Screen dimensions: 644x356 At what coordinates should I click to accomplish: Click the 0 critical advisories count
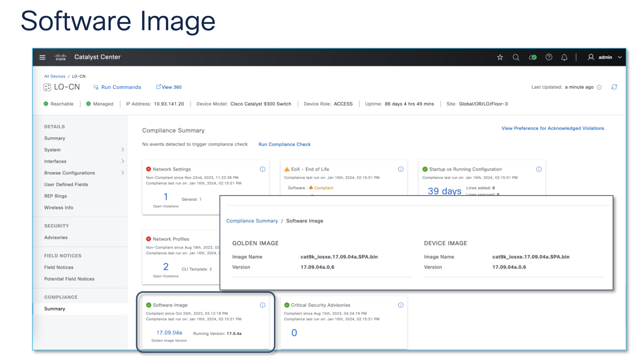(294, 333)
